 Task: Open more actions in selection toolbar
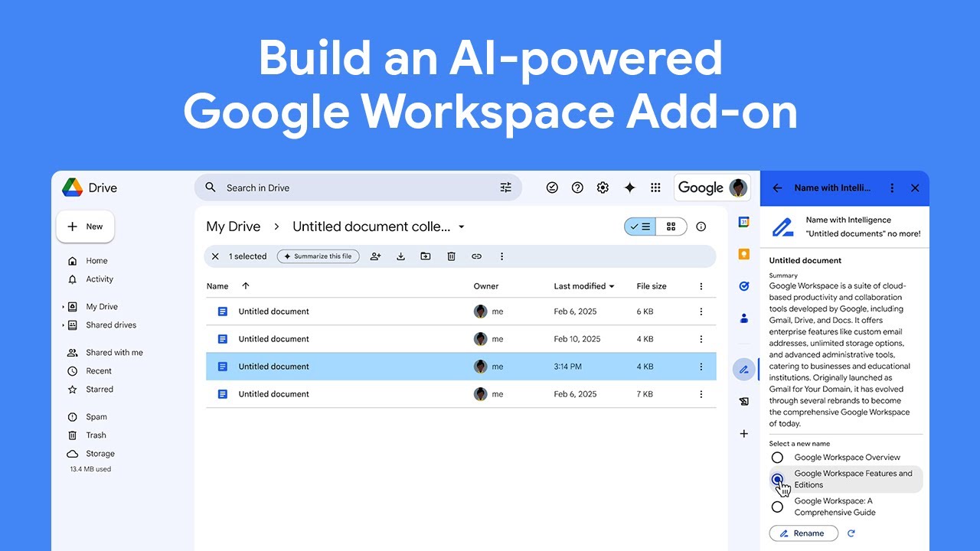[501, 256]
